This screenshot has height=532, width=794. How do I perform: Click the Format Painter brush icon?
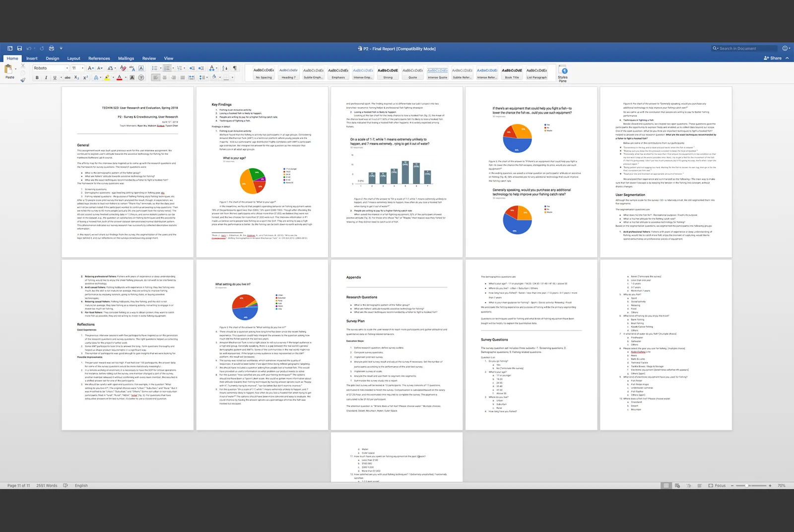(x=23, y=79)
